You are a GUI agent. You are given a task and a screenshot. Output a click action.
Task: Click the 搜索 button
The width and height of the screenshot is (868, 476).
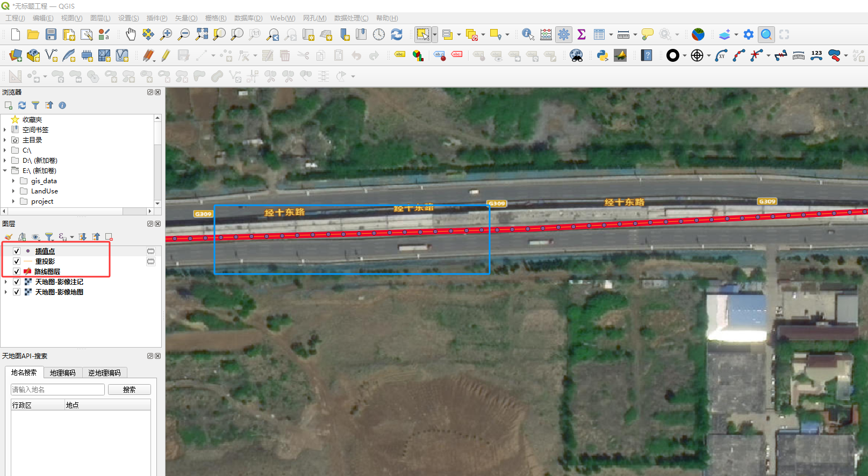(130, 390)
